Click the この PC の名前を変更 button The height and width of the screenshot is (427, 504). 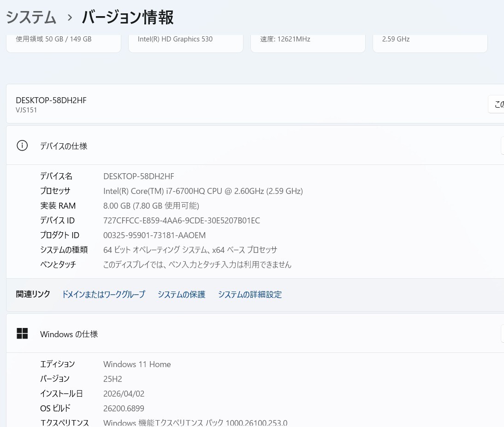(498, 104)
